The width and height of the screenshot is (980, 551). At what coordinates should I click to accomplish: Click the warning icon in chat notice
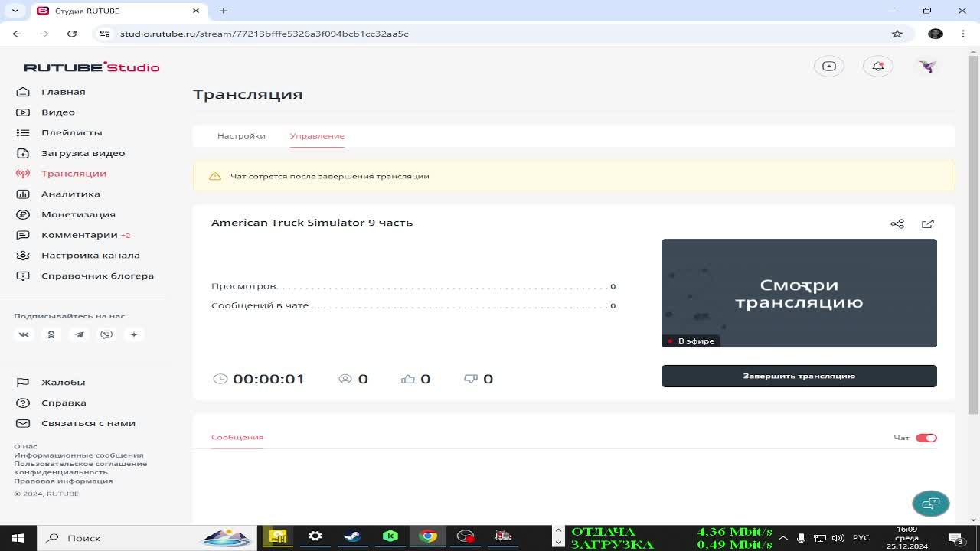pyautogui.click(x=215, y=176)
